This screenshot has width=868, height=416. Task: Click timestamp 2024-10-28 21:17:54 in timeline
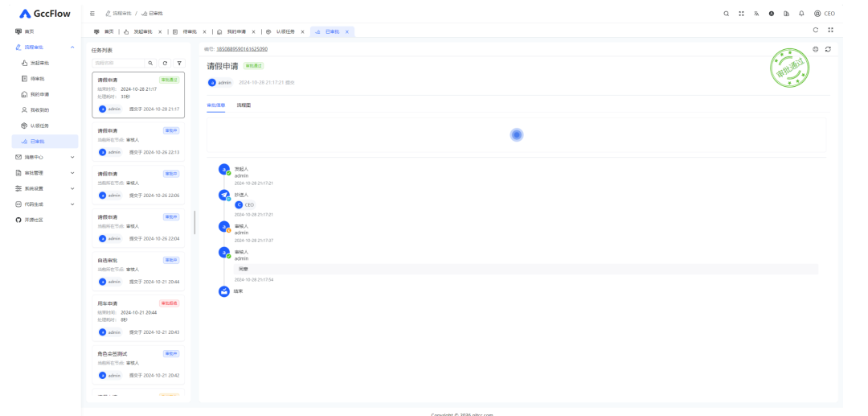coord(253,280)
